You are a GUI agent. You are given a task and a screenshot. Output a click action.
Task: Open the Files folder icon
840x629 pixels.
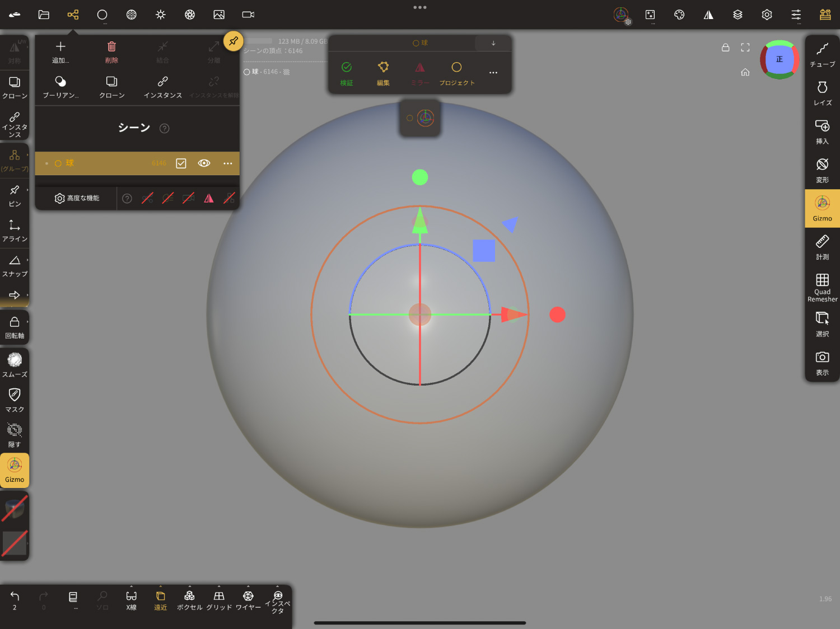point(44,15)
